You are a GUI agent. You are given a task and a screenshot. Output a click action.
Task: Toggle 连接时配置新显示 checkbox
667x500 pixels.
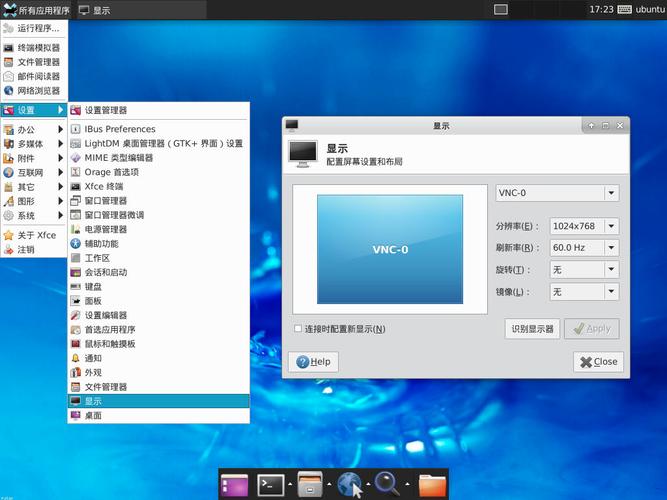[298, 329]
